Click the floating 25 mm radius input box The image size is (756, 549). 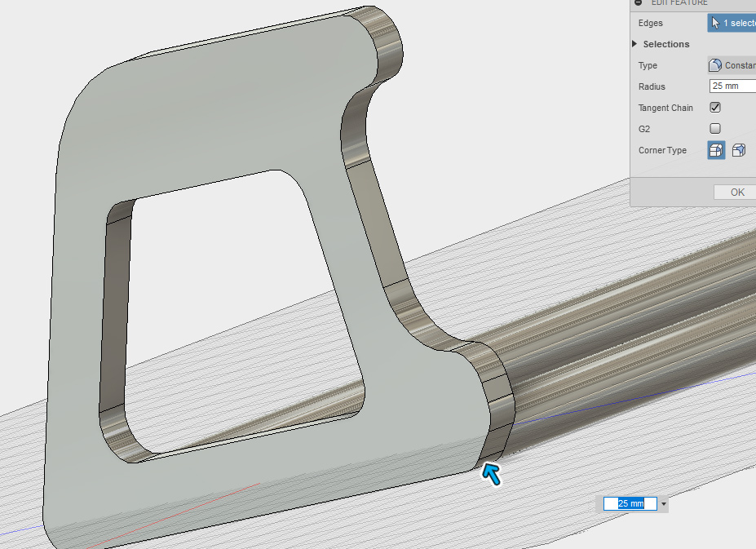pyautogui.click(x=630, y=504)
